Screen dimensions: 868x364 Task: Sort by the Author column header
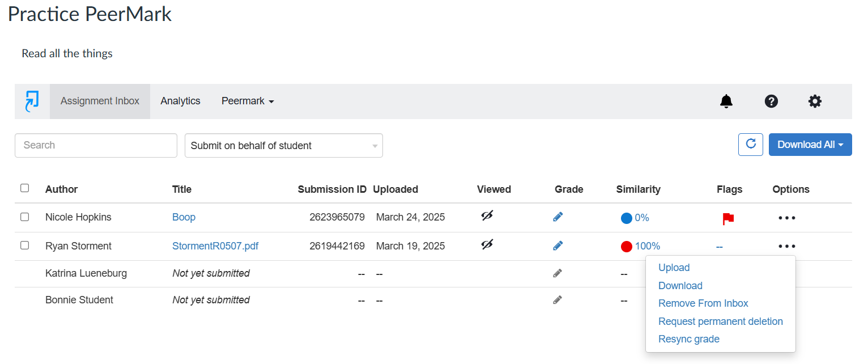point(61,189)
